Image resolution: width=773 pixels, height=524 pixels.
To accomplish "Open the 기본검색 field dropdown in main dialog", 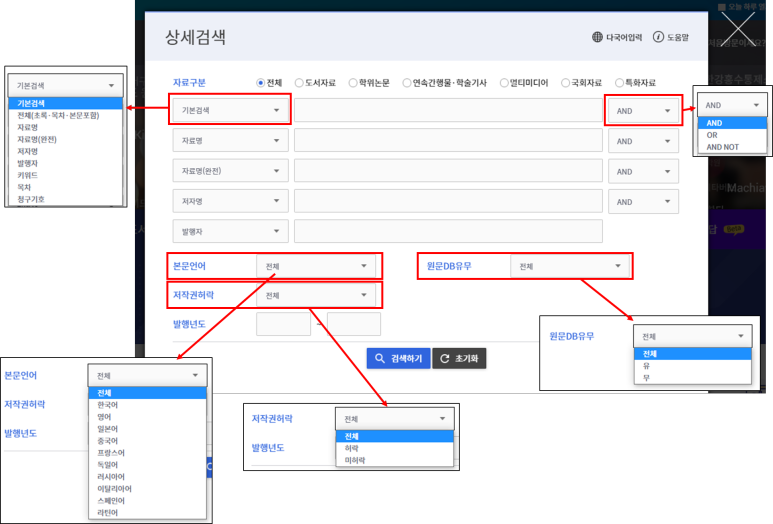I will point(230,110).
